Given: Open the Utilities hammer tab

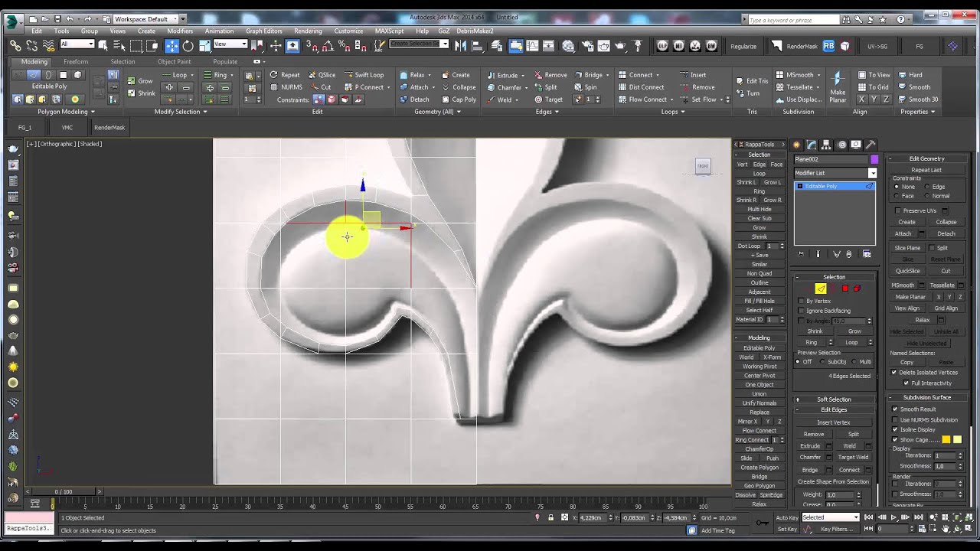Looking at the screenshot, I should pyautogui.click(x=871, y=145).
